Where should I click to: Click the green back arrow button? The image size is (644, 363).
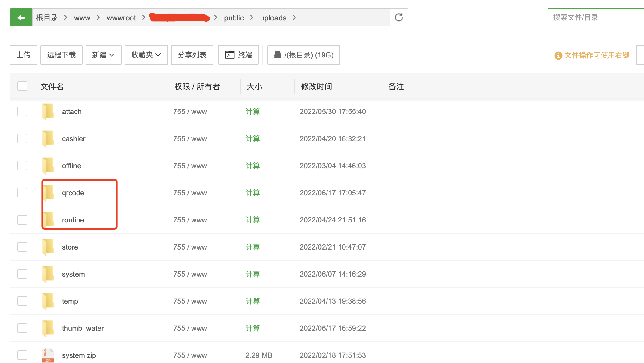[21, 18]
